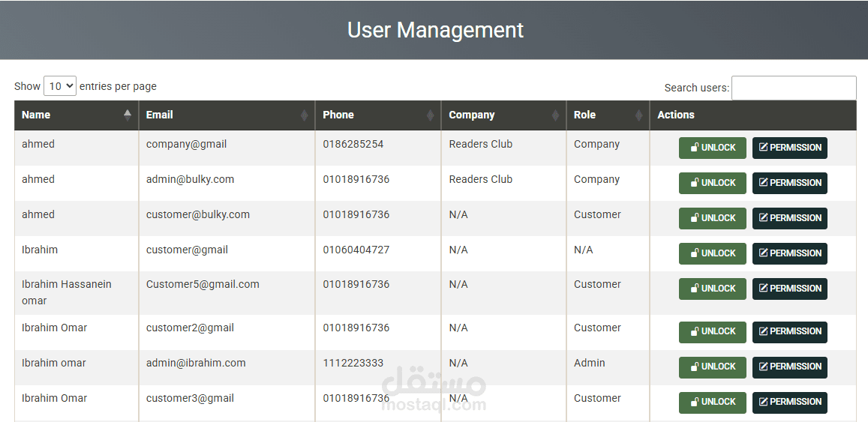The width and height of the screenshot is (868, 422).
Task: Open the entries per page dropdown
Action: [60, 86]
